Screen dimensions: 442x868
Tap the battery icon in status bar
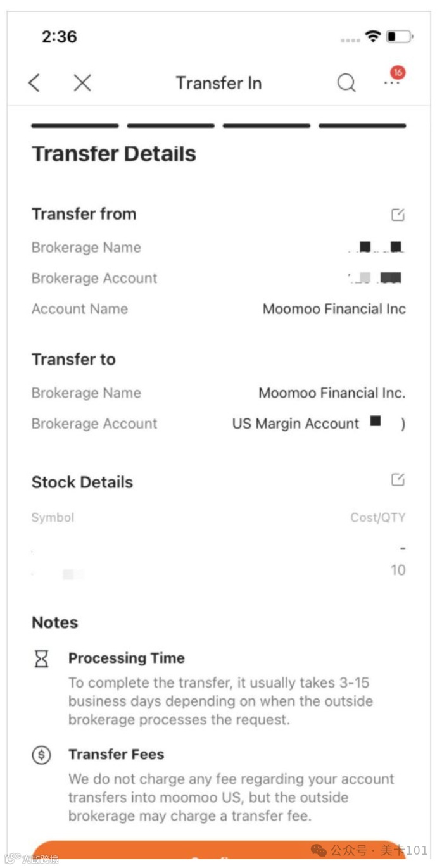point(399,36)
